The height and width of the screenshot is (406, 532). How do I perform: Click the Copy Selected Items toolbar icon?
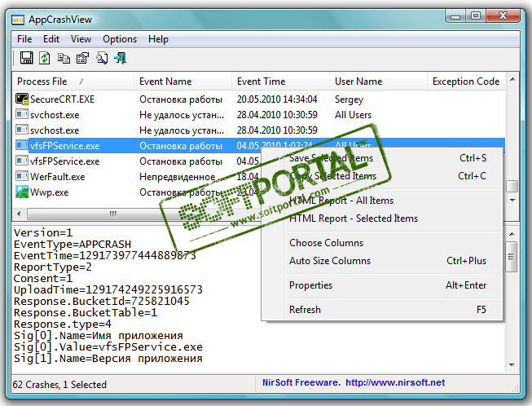(64, 58)
